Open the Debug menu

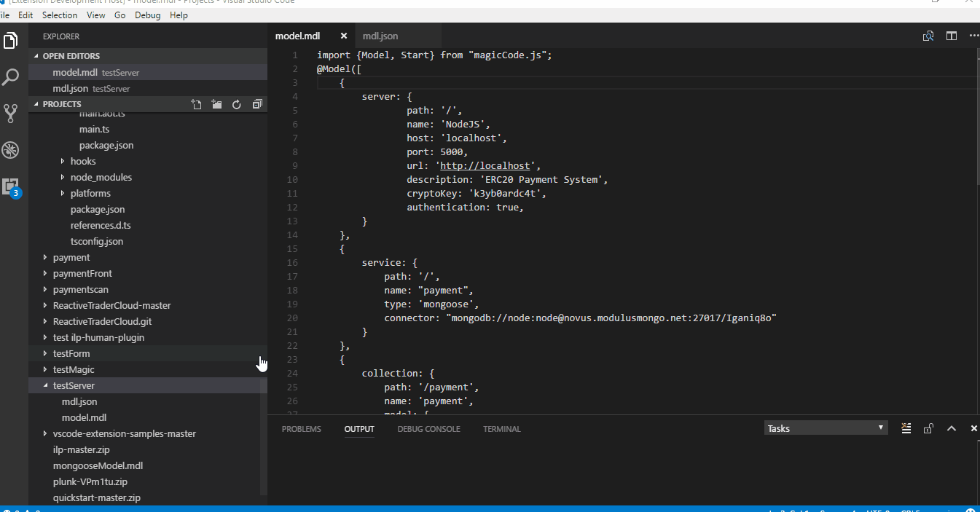click(147, 15)
